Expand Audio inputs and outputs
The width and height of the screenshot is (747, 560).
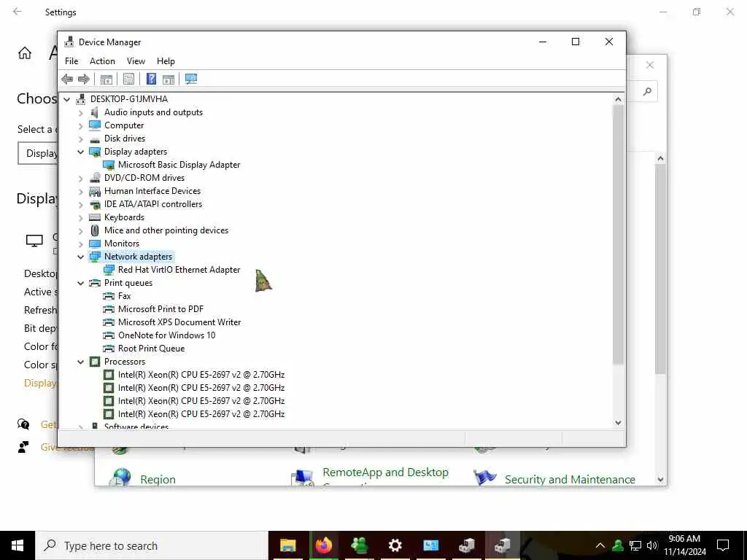coord(80,113)
